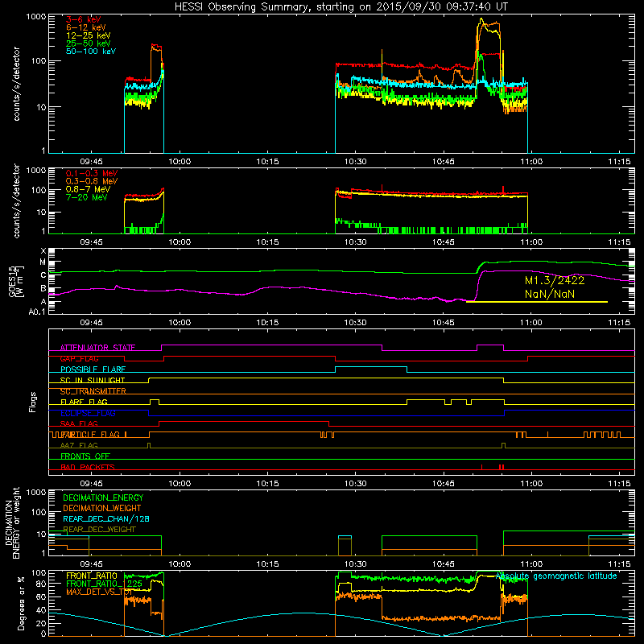Viewport: 644px width, 644px height.
Task: Select the REAR_DEC_WEIGHT legend label
Action: [x=99, y=530]
